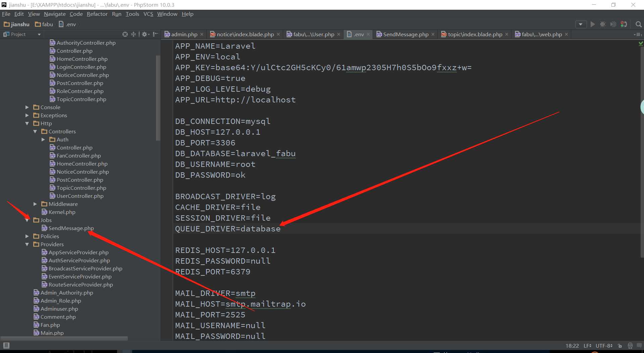Click Project panel horizontal scrollbar
Screen dimensions: 644x353
pyautogui.click(x=64, y=338)
